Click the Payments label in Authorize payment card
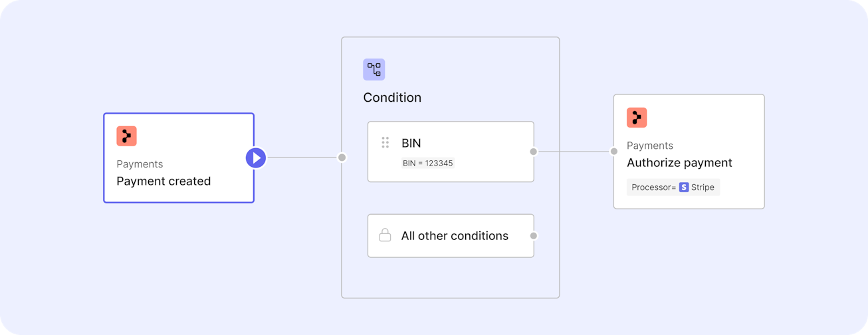Viewport: 868px width, 335px height. (650, 146)
